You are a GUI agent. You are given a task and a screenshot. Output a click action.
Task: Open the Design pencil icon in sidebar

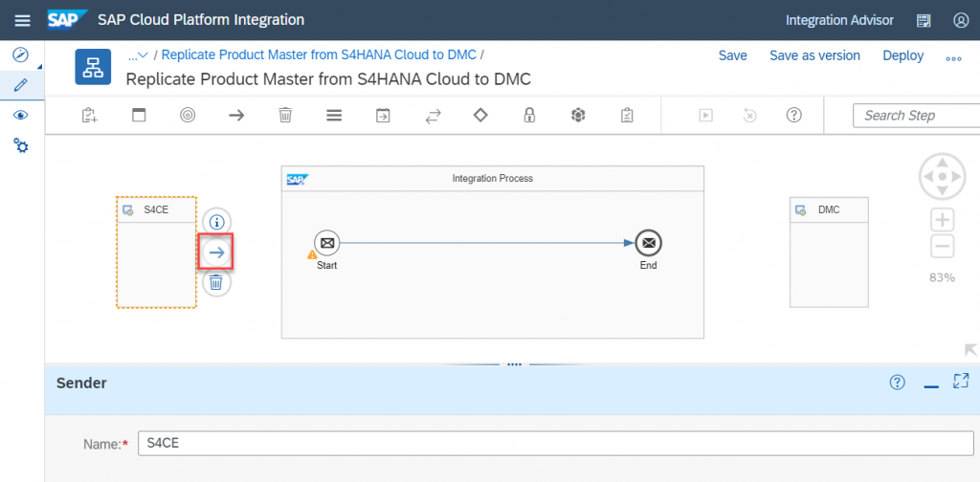[21, 85]
